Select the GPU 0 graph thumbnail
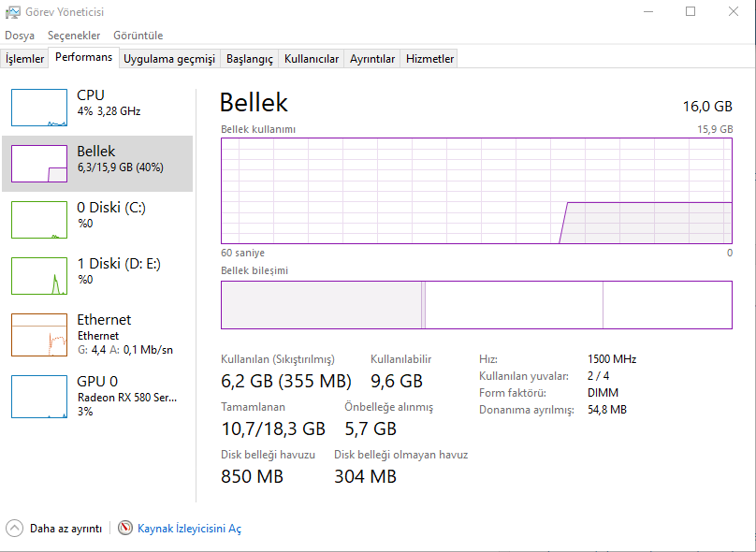The width and height of the screenshot is (756, 552). pos(39,396)
